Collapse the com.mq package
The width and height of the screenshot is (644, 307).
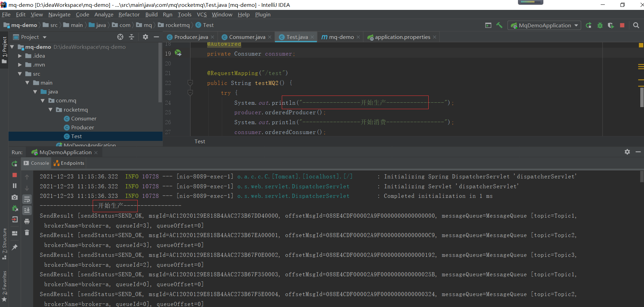point(43,101)
